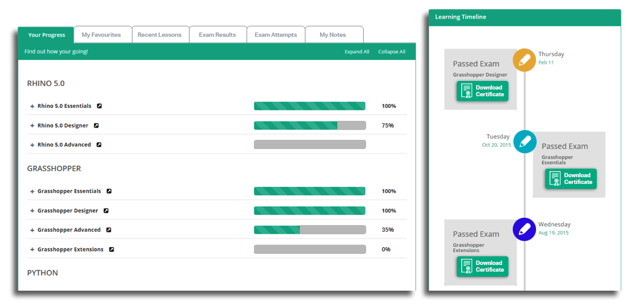Click the Rhino 5.0 Designer 75% progress bar
Screen dimensions: 644x306
pyautogui.click(x=310, y=125)
